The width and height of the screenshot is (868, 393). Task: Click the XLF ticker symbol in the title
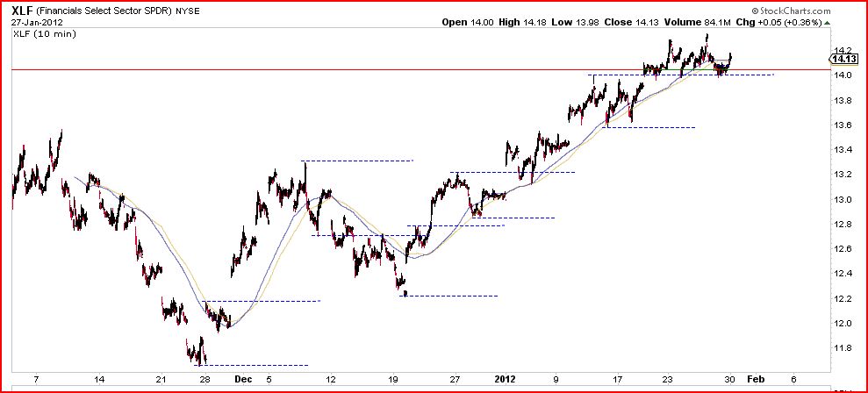pyautogui.click(x=22, y=11)
